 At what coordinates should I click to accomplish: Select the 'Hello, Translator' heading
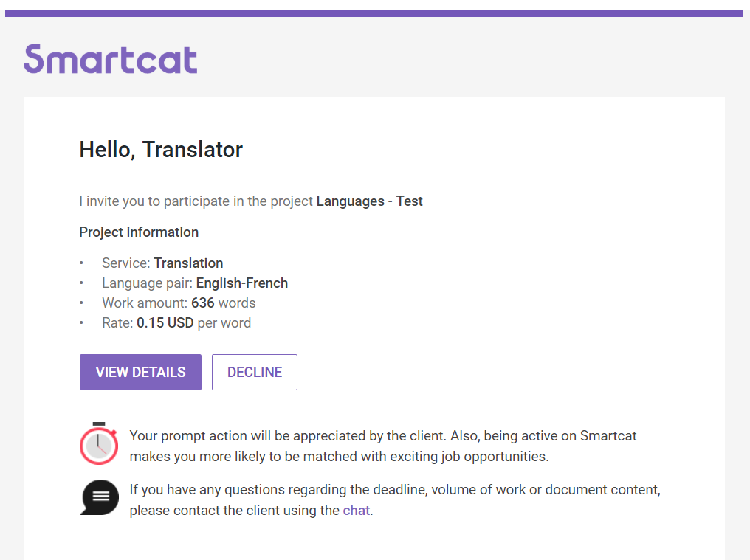[x=161, y=150]
